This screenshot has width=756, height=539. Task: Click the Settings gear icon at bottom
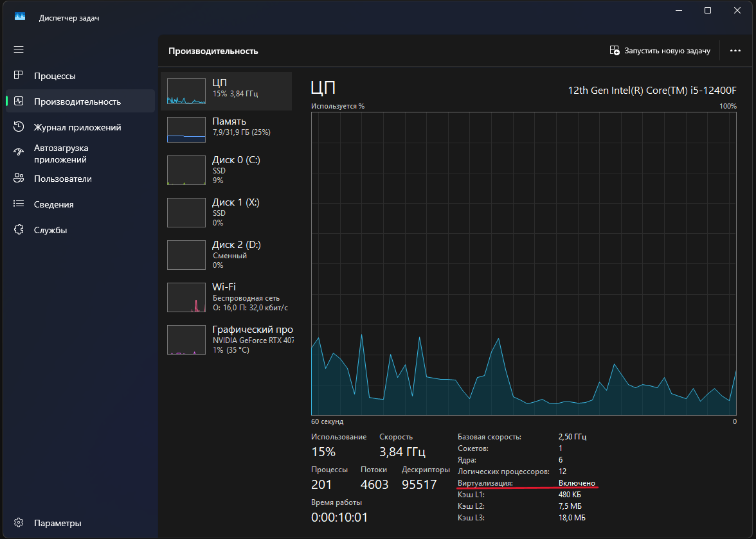[x=18, y=523]
